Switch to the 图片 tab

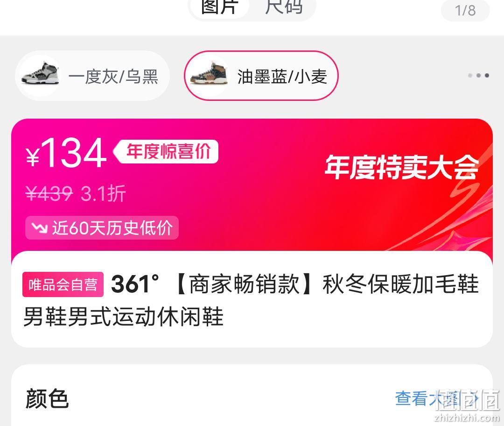pos(220,7)
